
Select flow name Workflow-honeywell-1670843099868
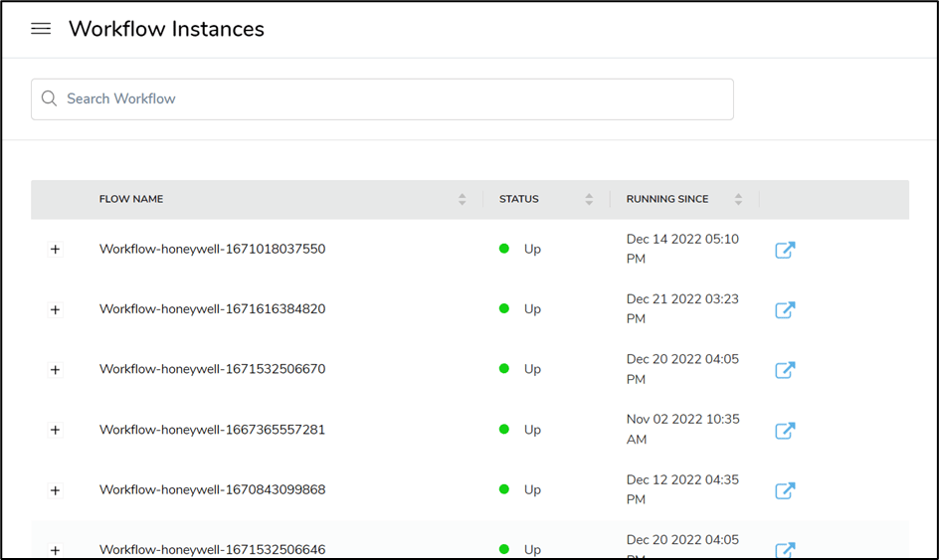click(x=213, y=489)
